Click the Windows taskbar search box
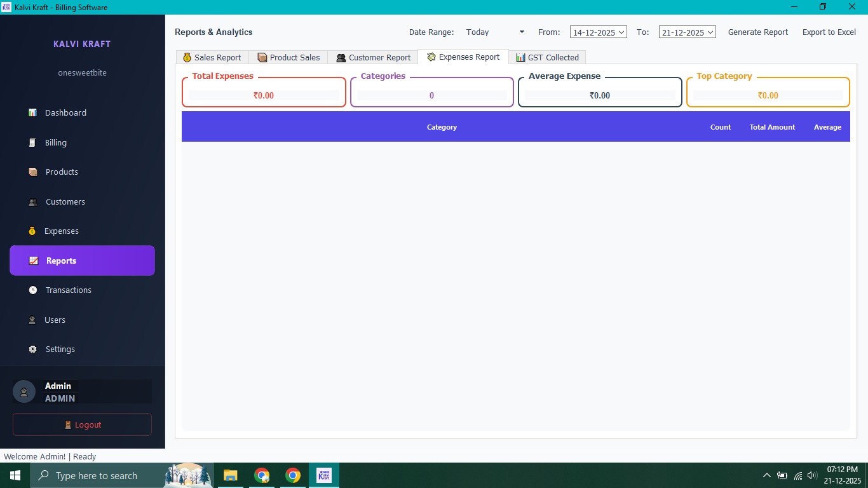The width and height of the screenshot is (868, 488). pyautogui.click(x=95, y=476)
